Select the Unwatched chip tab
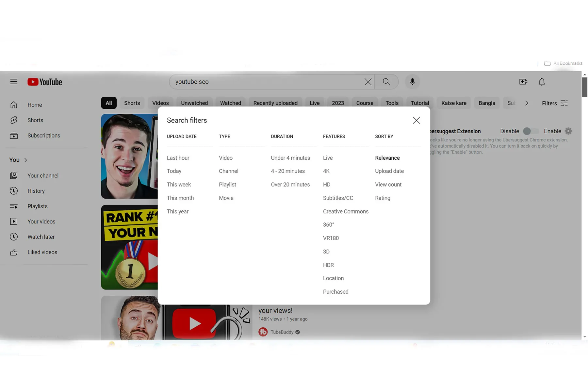Viewport: 588px width, 392px height. click(194, 103)
